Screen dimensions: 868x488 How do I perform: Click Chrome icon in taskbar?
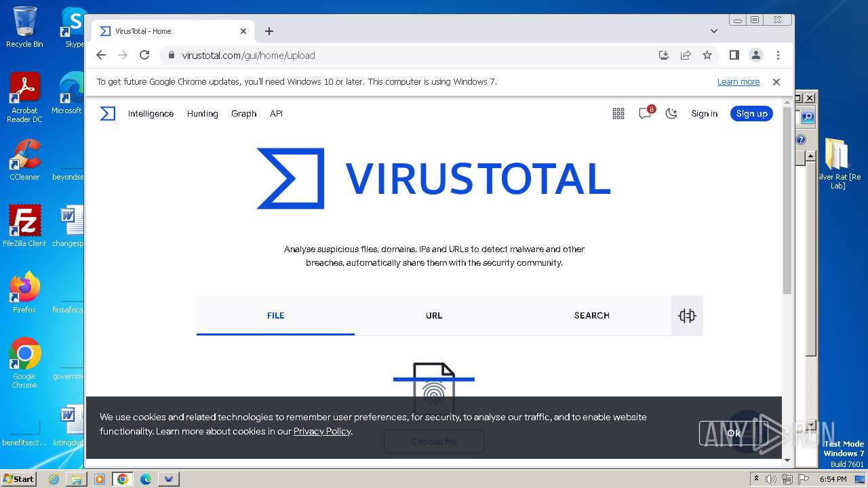pos(123,479)
